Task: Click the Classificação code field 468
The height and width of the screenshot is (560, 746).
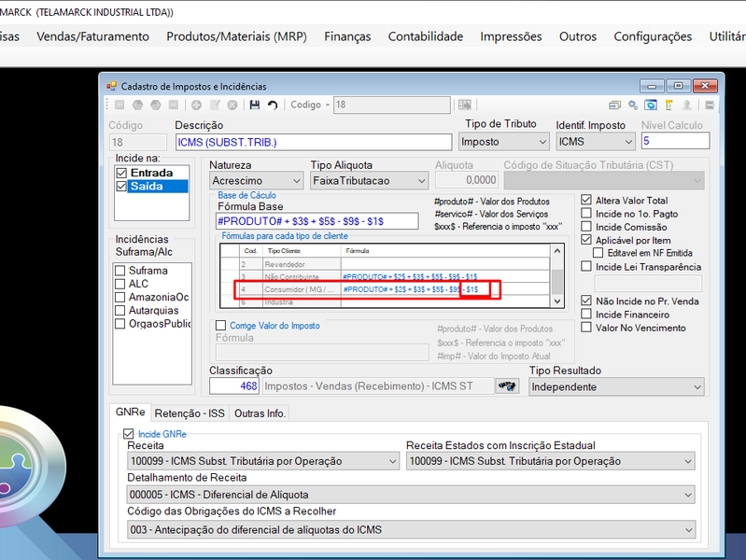Action: pos(234,385)
